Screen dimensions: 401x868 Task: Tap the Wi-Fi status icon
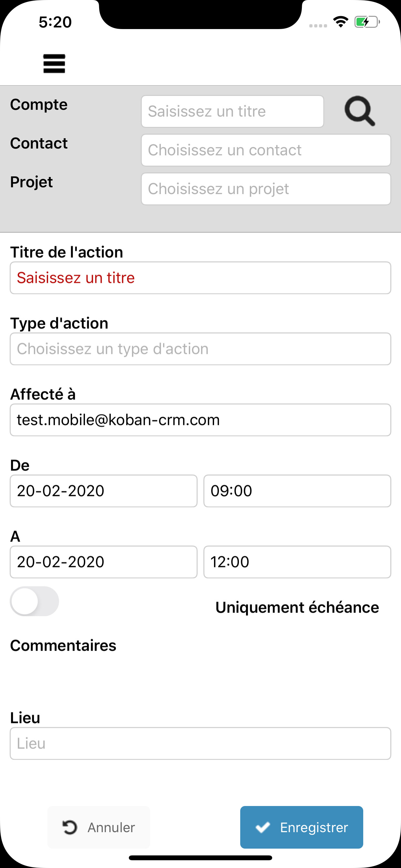click(x=341, y=22)
